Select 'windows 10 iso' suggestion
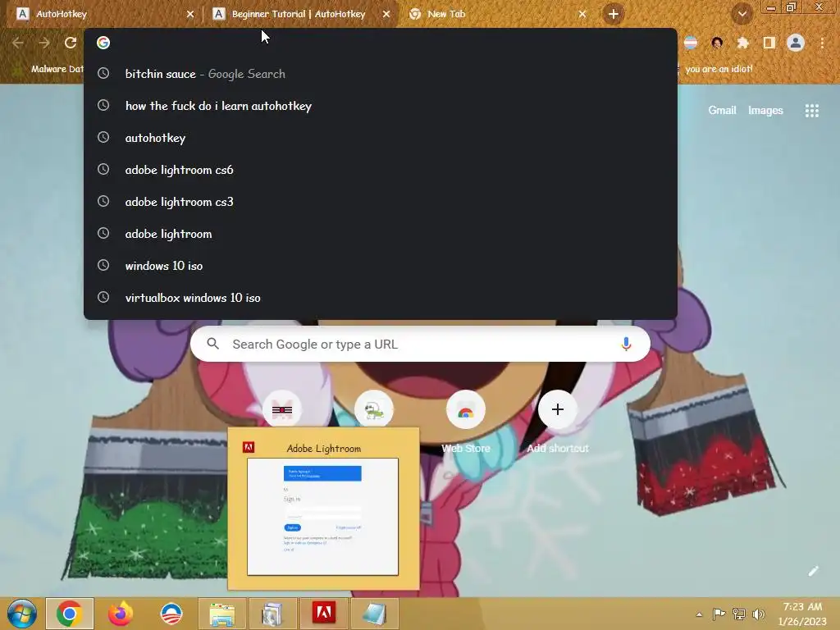The height and width of the screenshot is (630, 840). point(381,266)
